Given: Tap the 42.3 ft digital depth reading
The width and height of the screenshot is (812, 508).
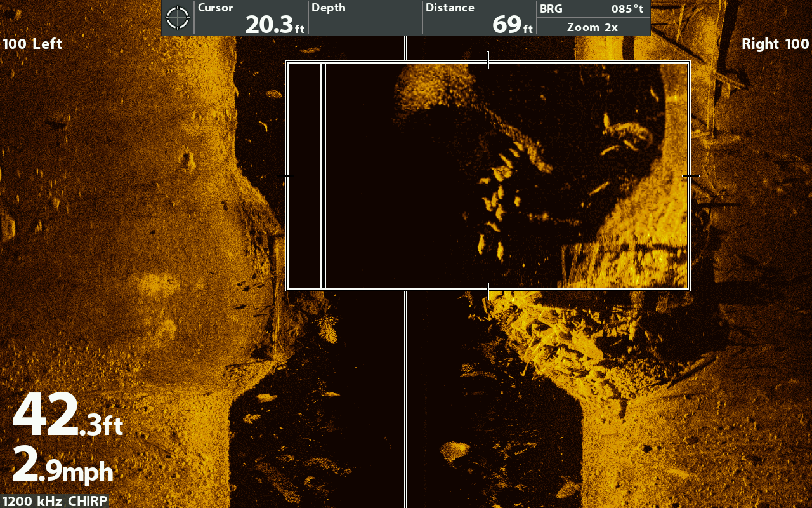Looking at the screenshot, I should (67, 416).
